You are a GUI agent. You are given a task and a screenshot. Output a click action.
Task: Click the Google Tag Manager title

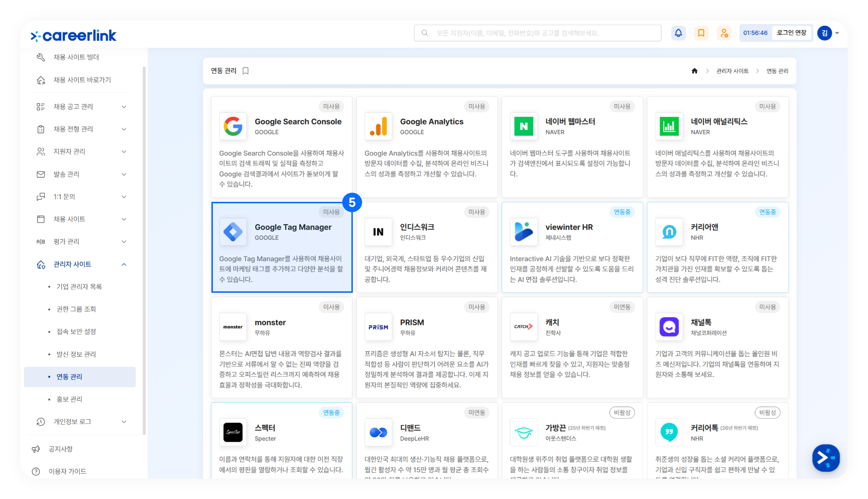point(293,227)
